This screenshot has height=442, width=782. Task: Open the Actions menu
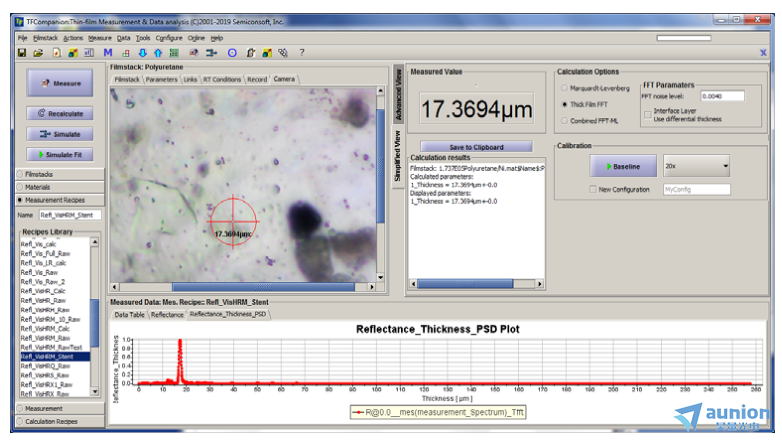[73, 38]
